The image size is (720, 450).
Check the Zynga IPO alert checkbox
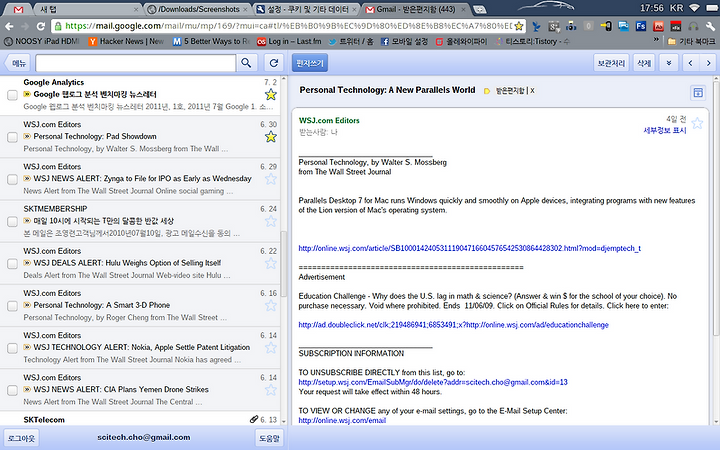(12, 179)
